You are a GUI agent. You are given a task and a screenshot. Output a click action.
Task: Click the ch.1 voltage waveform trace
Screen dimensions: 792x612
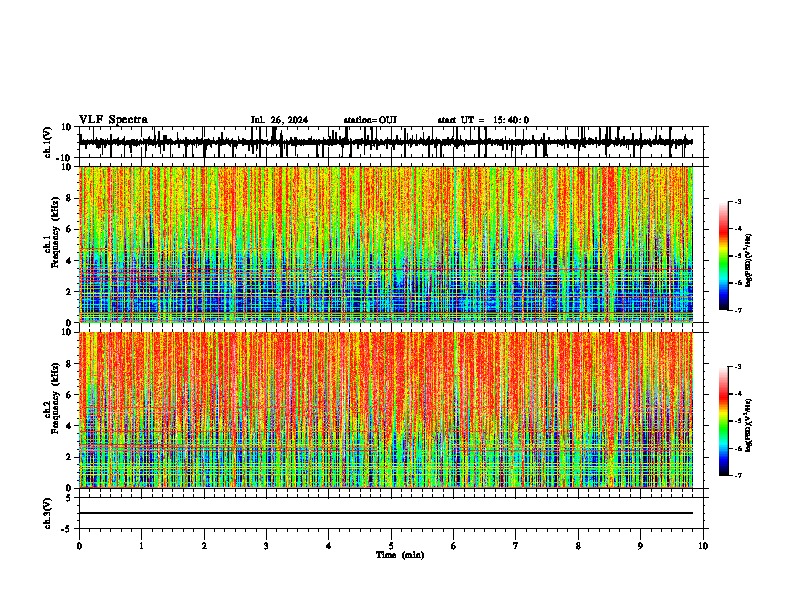pyautogui.click(x=386, y=142)
